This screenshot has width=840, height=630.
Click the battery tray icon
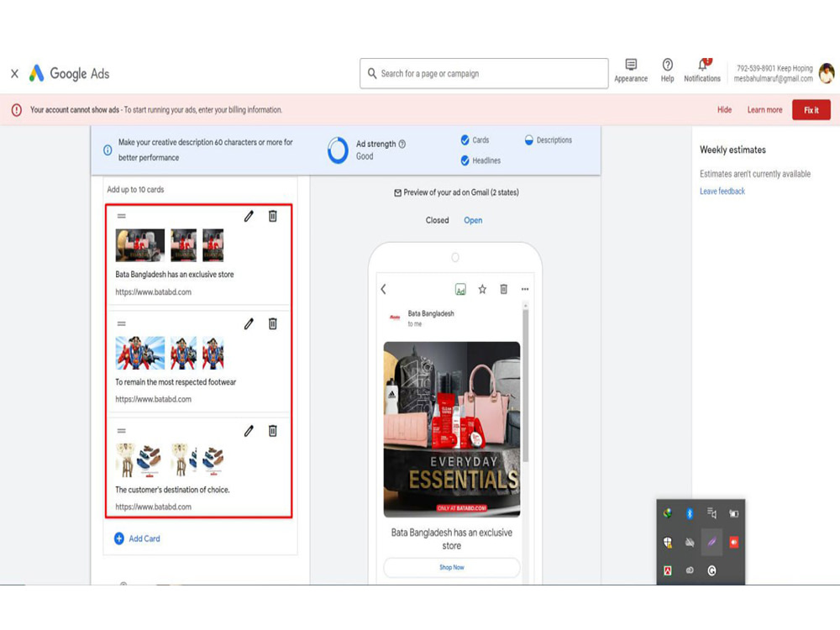733,513
